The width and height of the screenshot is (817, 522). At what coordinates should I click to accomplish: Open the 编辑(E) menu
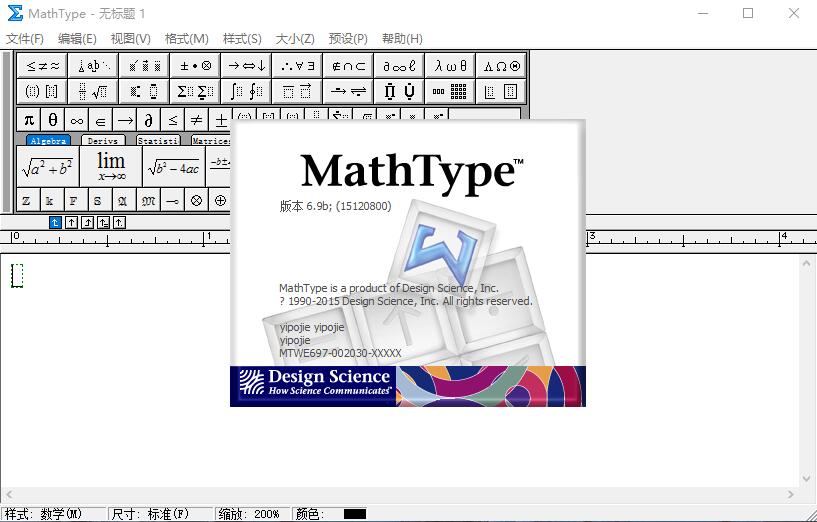77,39
